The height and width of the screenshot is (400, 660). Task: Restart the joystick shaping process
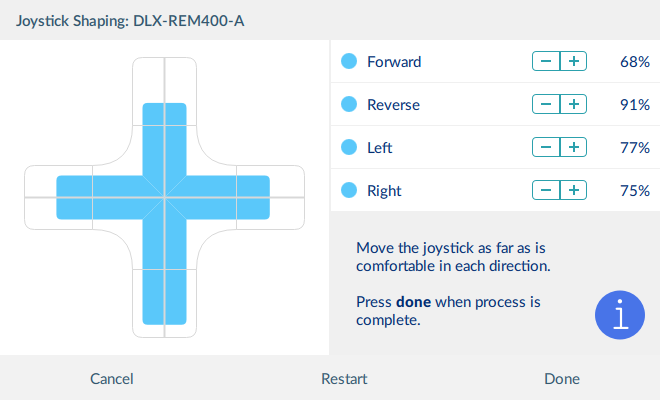coord(344,379)
